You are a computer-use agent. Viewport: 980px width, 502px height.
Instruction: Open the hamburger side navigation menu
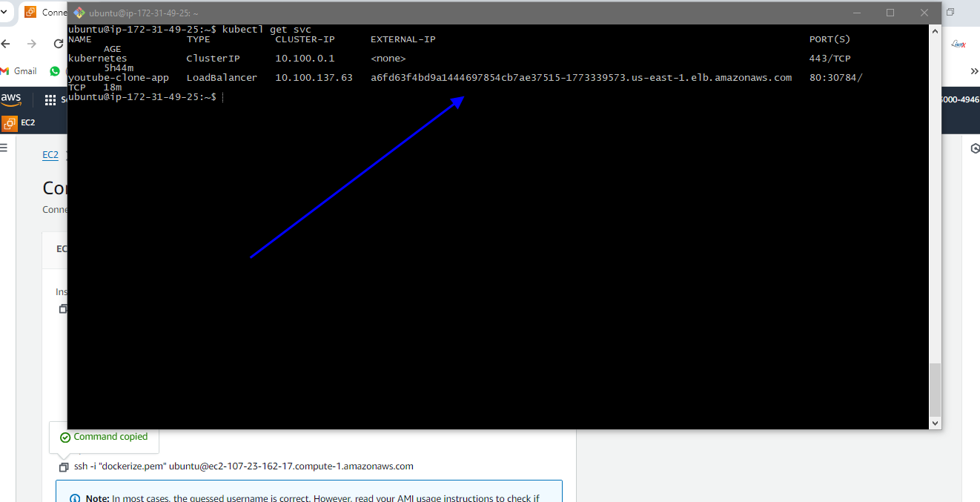tap(4, 148)
